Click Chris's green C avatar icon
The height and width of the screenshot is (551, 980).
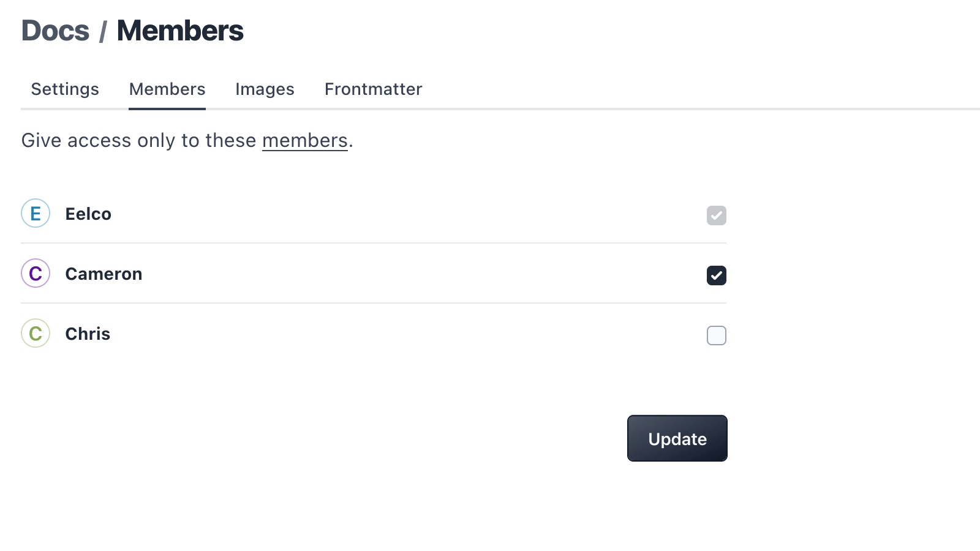tap(36, 334)
